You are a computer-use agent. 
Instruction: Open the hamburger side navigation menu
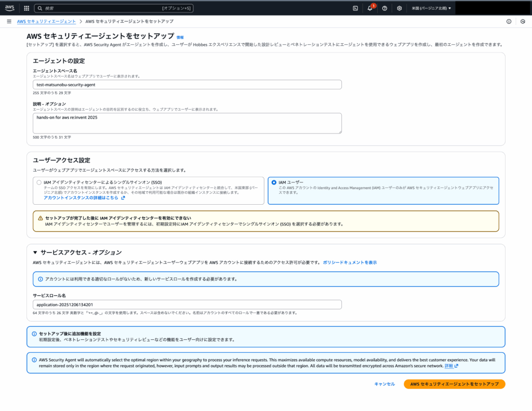point(9,21)
